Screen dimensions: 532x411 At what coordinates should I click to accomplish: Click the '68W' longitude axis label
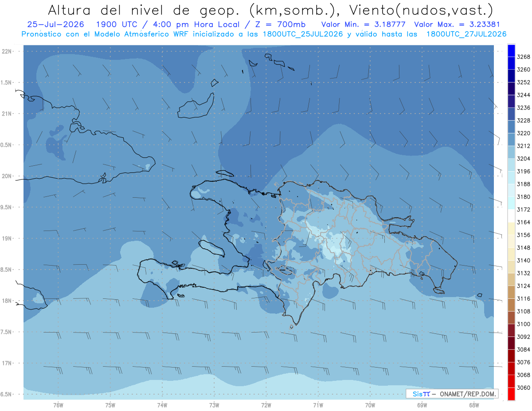coord(474,405)
